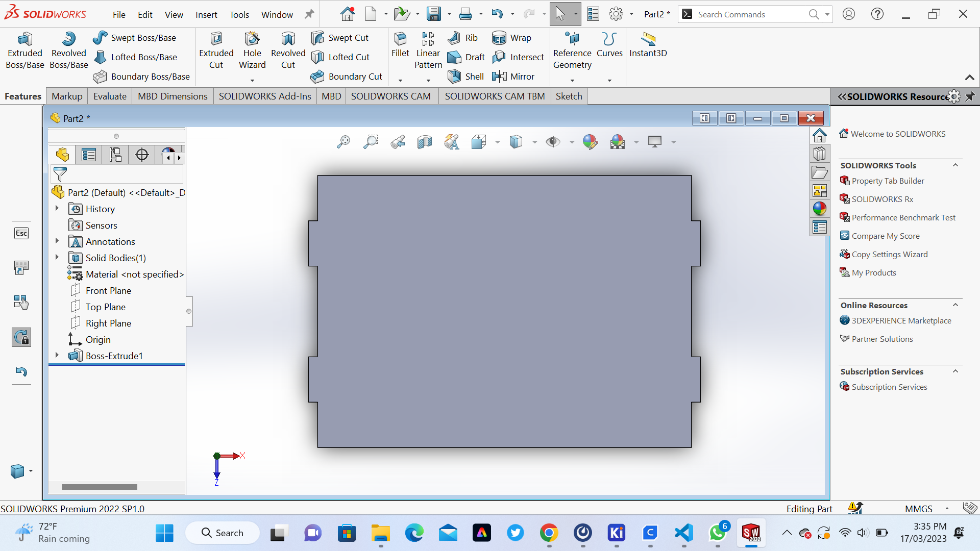Expand the Boss-Extrude1 feature node

coord(57,356)
